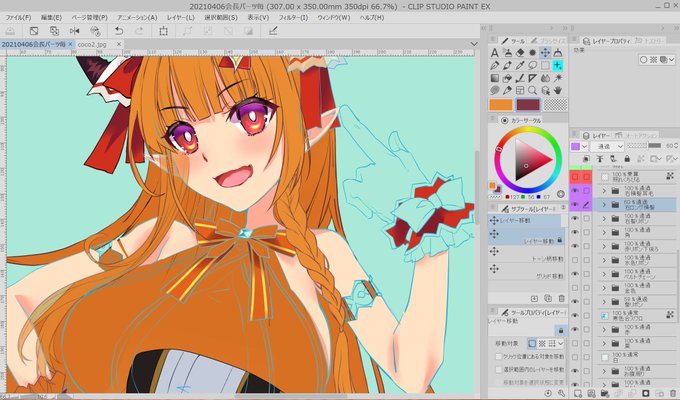Screen dimensions: 680x400
Task: Click the delete sub tool trash icon
Action: coord(562,298)
